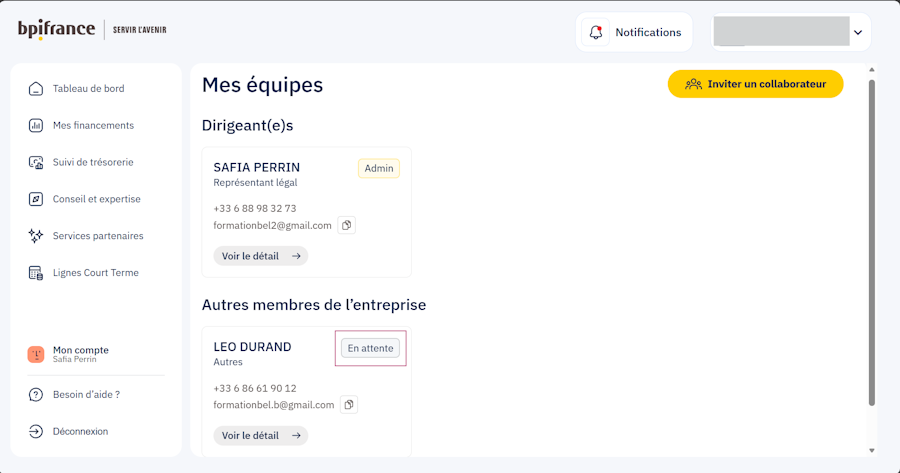900x473 pixels.
Task: Go to Conseil et expertise
Action: pos(96,199)
